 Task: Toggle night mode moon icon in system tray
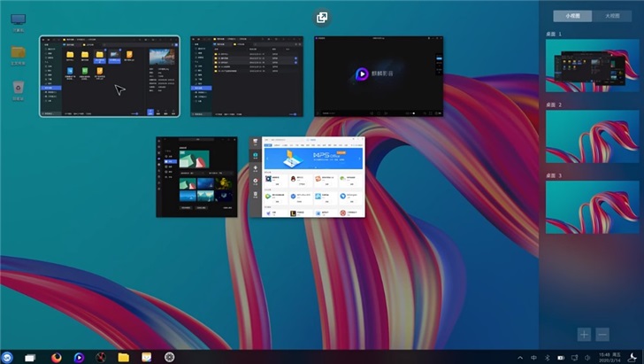(633, 357)
